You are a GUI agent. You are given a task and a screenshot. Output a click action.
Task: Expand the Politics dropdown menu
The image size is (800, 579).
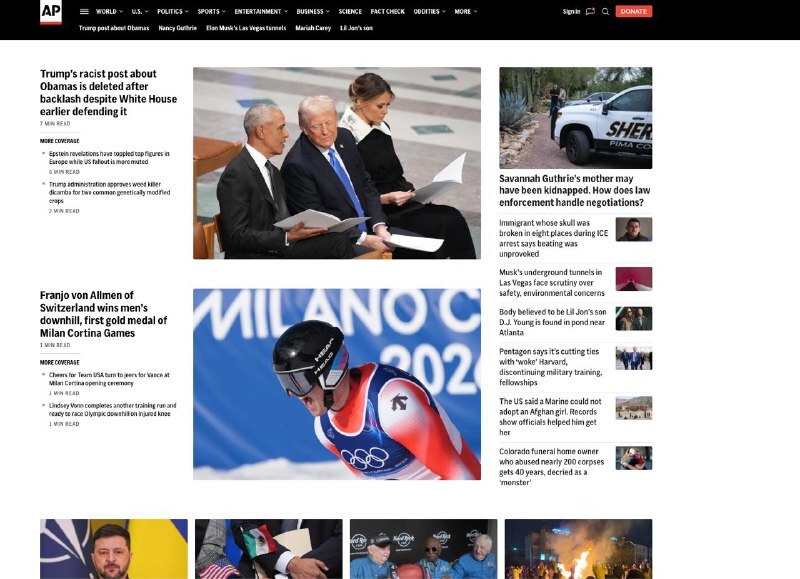coord(172,12)
